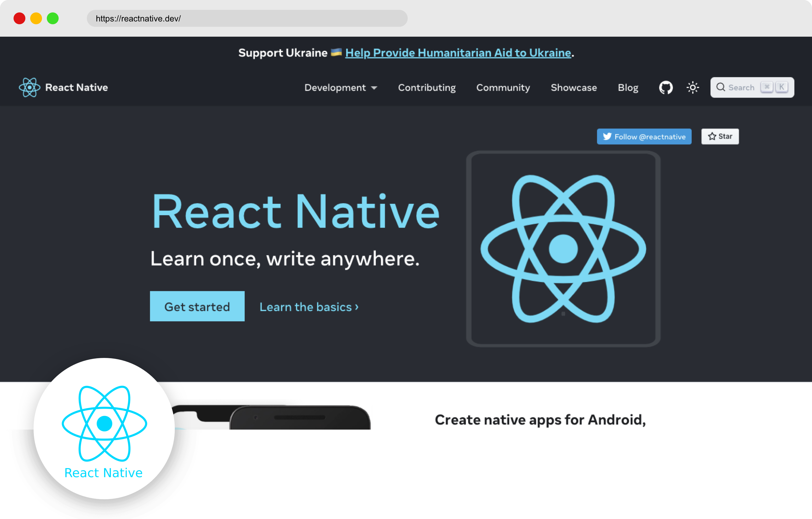The width and height of the screenshot is (812, 519).
Task: Click the Ukraine flag emoji
Action: point(336,52)
